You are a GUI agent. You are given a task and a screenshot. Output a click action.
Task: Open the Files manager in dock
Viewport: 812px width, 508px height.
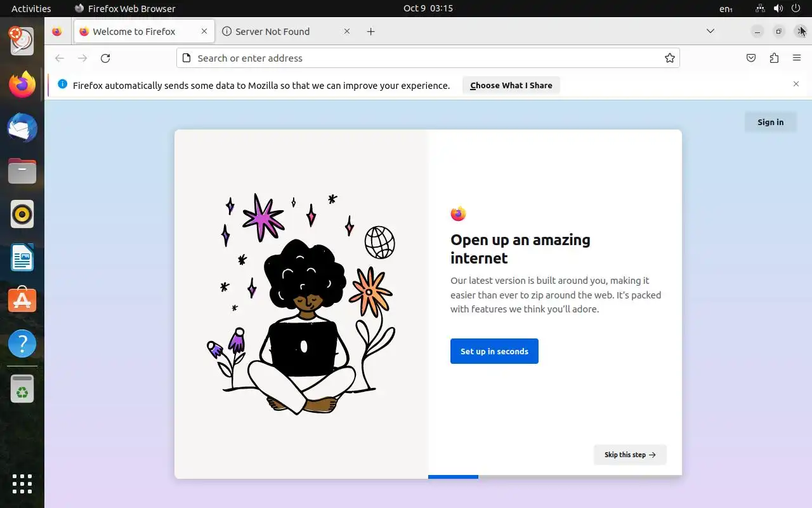22,171
